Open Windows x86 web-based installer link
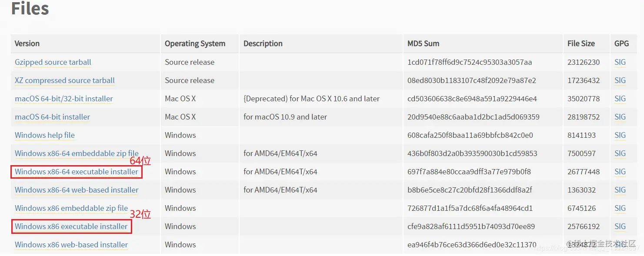 (x=71, y=245)
